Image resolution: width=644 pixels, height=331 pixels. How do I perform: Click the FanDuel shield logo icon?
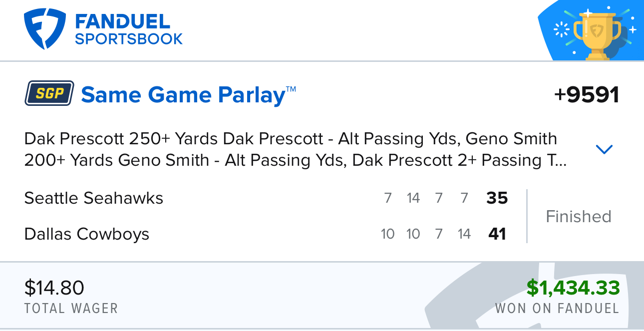coord(44,29)
